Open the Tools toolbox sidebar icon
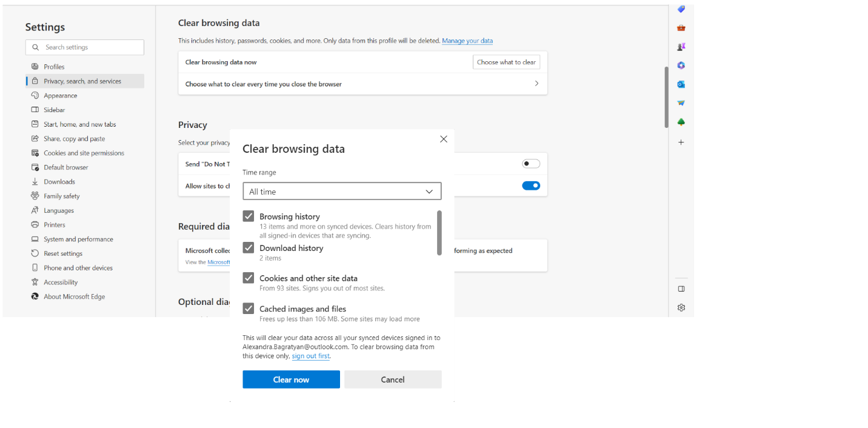Image resolution: width=868 pixels, height=428 pixels. coord(681,27)
